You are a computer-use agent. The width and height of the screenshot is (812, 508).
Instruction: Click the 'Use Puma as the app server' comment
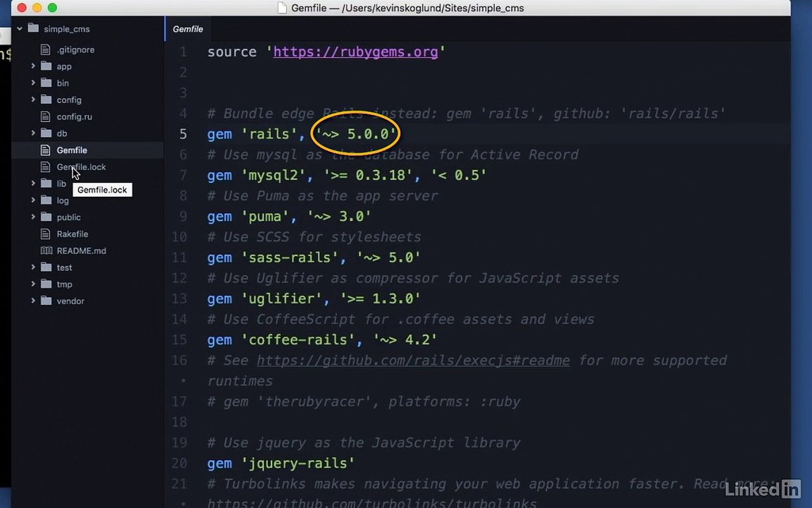pyautogui.click(x=323, y=196)
